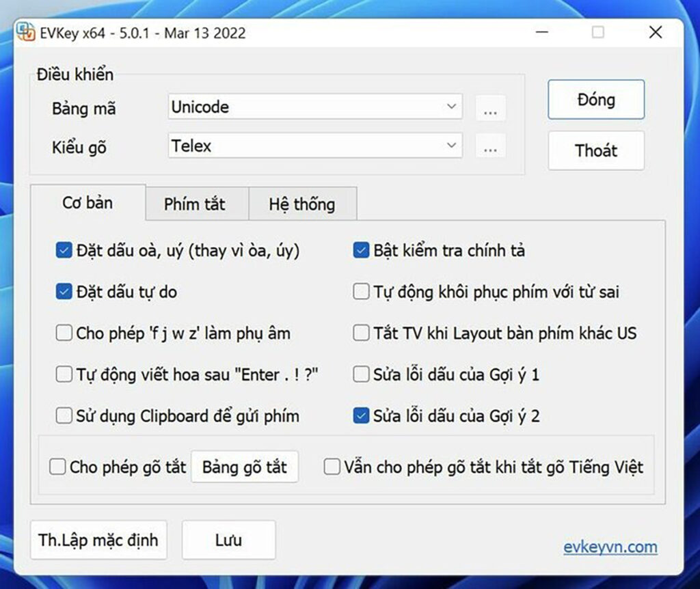Switch to the Hệ thống tab
This screenshot has height=589, width=700.
pyautogui.click(x=301, y=204)
